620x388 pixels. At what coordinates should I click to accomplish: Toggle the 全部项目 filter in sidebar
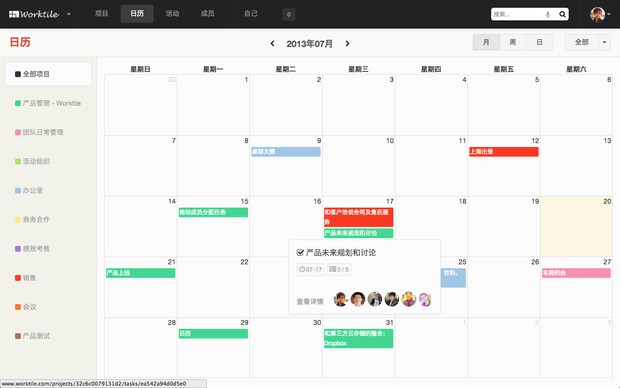click(48, 74)
